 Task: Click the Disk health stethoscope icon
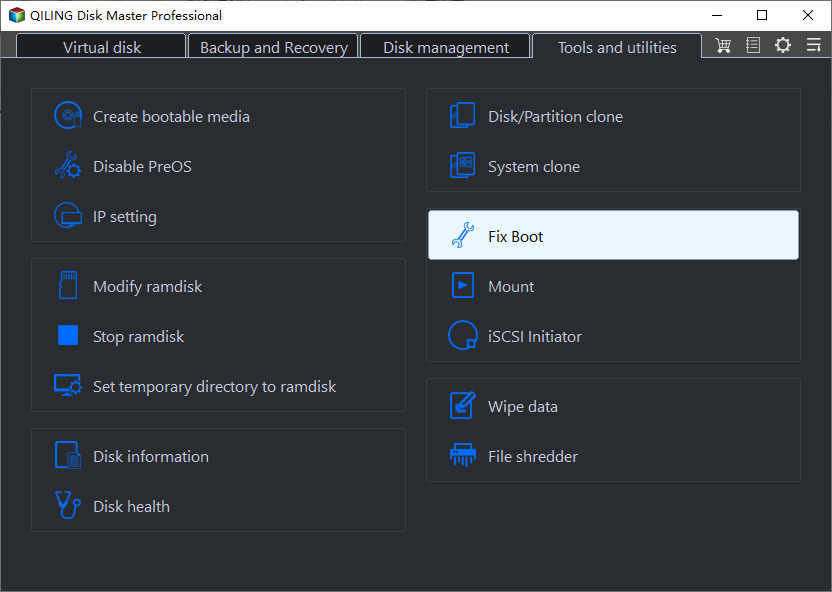click(x=68, y=505)
